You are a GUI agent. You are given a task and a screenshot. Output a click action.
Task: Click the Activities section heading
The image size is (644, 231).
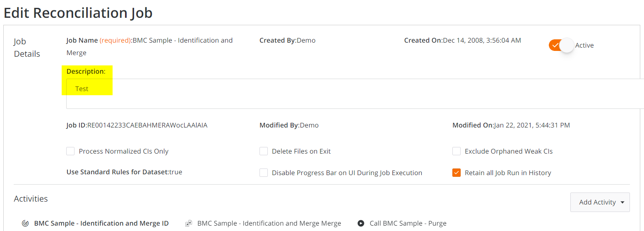[31, 199]
